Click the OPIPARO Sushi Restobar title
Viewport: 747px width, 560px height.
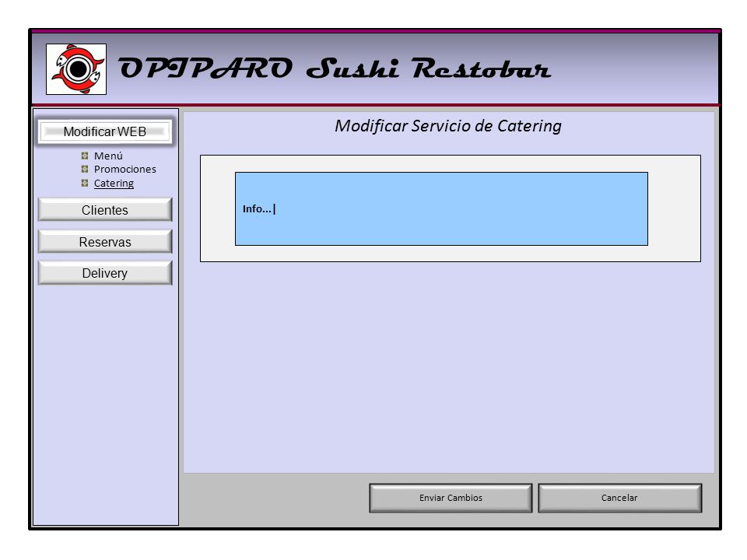[x=335, y=69]
